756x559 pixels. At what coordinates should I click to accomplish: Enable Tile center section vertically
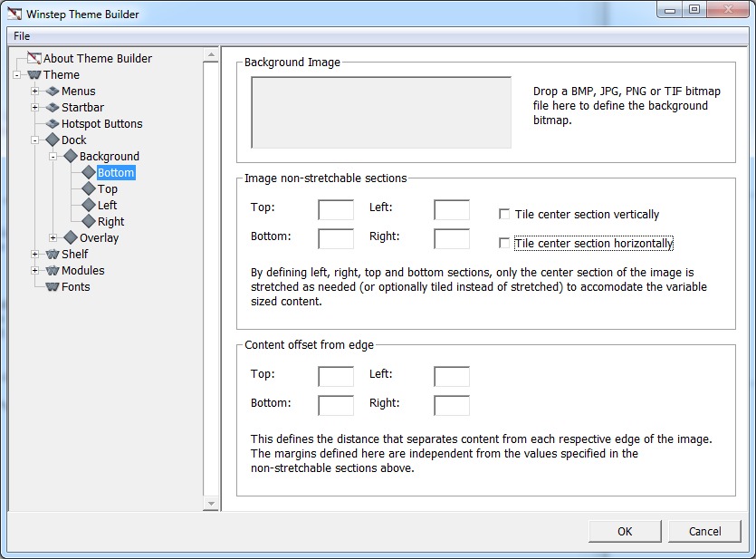(504, 214)
